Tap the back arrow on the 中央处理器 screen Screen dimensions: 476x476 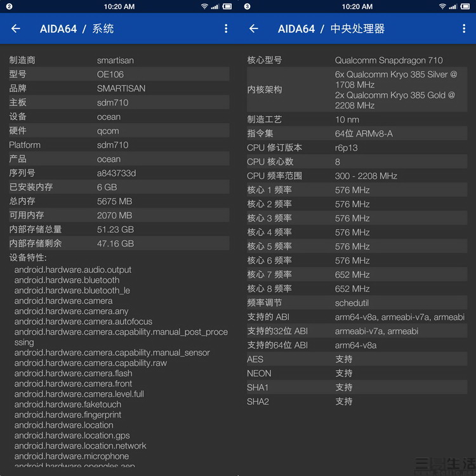(254, 29)
